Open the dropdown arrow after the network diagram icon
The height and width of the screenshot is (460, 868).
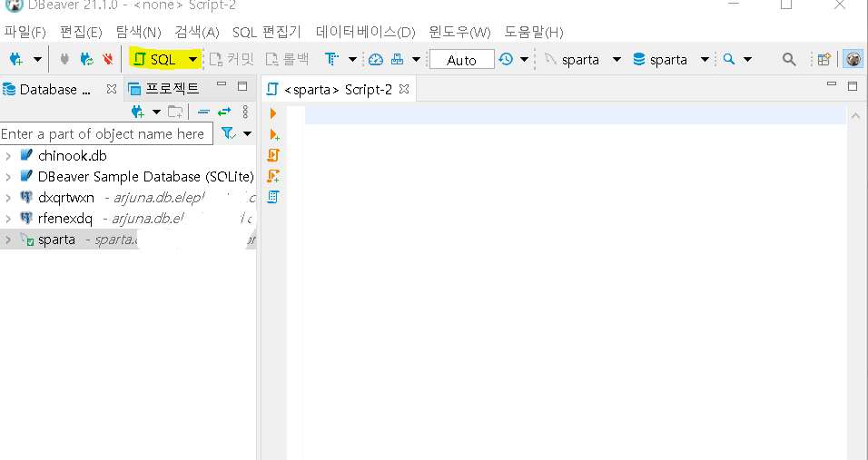tap(416, 59)
